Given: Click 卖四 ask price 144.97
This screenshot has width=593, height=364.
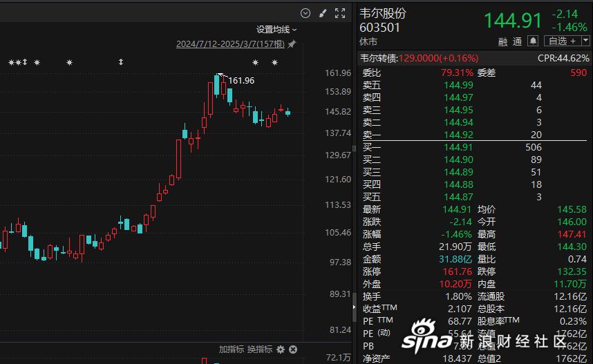Looking at the screenshot, I should 458,97.
